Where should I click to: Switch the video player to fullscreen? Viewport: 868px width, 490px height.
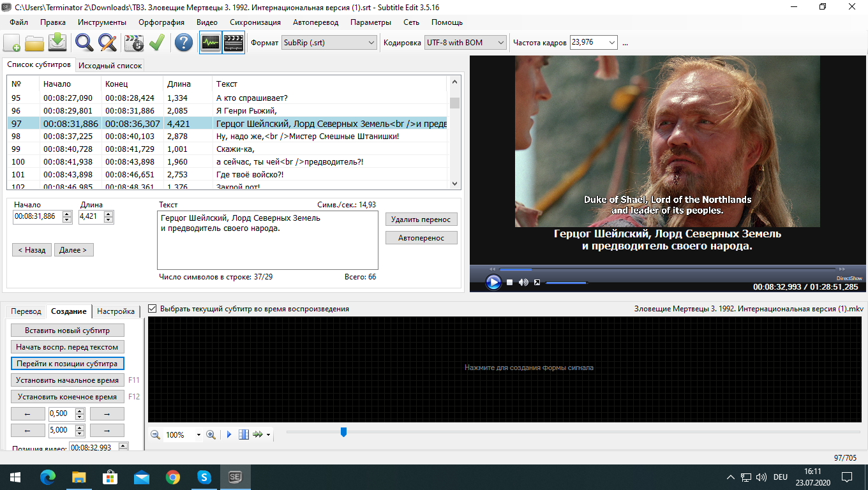coord(537,282)
